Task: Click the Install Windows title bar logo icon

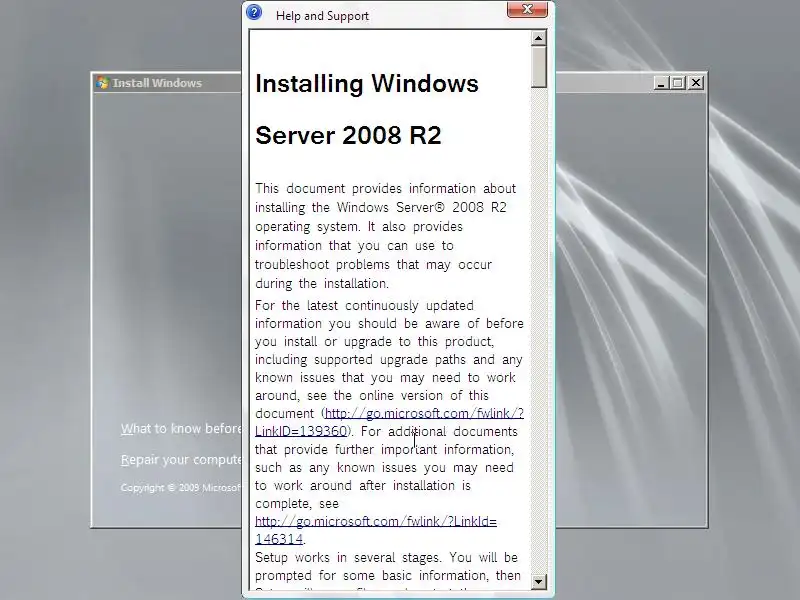Action: pos(103,83)
